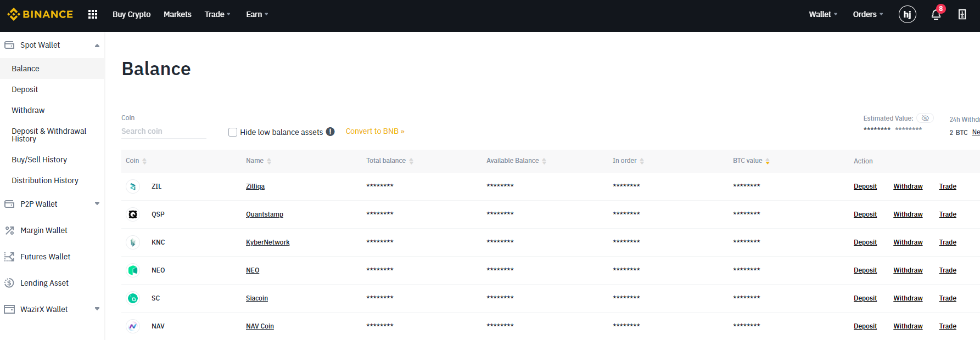Image resolution: width=980 pixels, height=340 pixels.
Task: Open the hj profile avatar
Action: [x=908, y=14]
